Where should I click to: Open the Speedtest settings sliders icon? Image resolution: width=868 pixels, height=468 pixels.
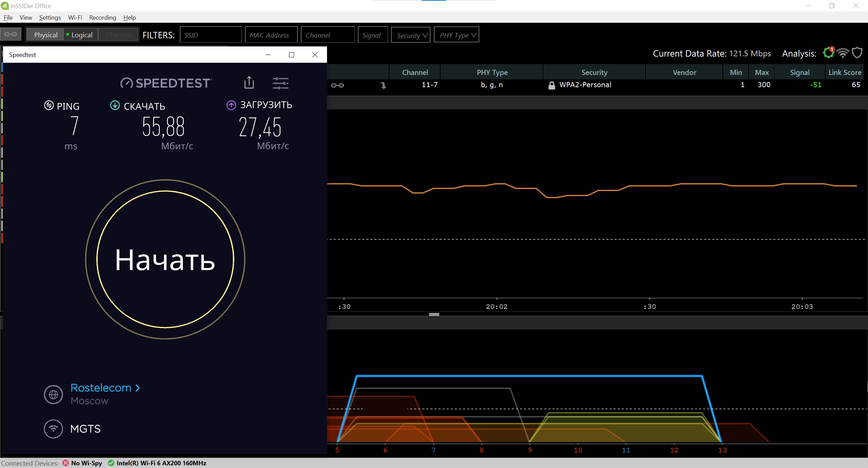pos(281,83)
